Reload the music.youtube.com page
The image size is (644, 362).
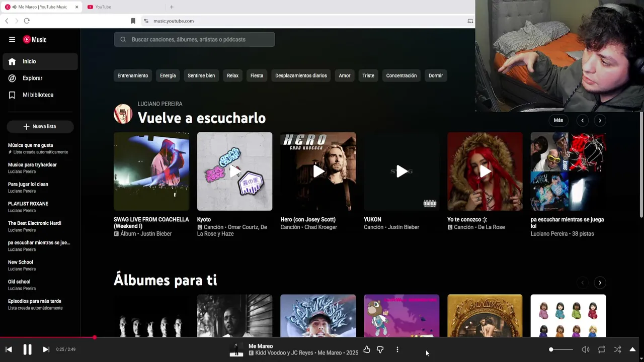[x=27, y=21]
